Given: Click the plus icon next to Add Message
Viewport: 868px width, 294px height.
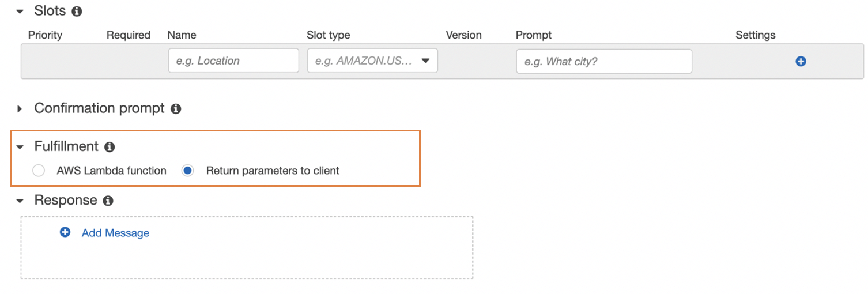Looking at the screenshot, I should 65,232.
